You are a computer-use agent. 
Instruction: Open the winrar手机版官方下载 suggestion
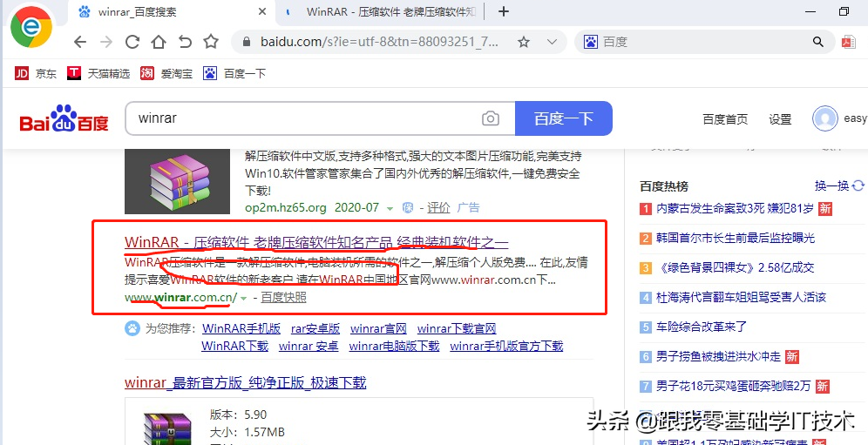tap(506, 347)
